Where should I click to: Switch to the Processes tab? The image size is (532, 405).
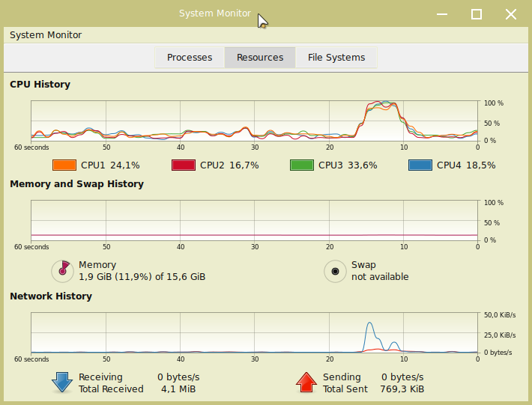point(190,58)
